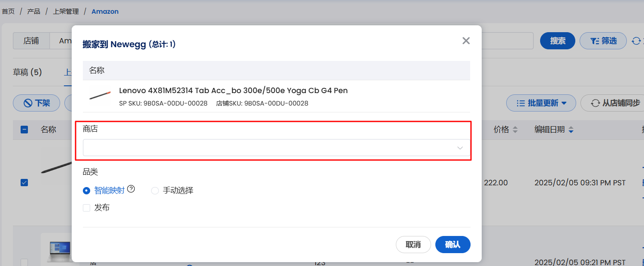This screenshot has width=644, height=266.
Task: Open the 商店 dropdown field
Action: (276, 148)
